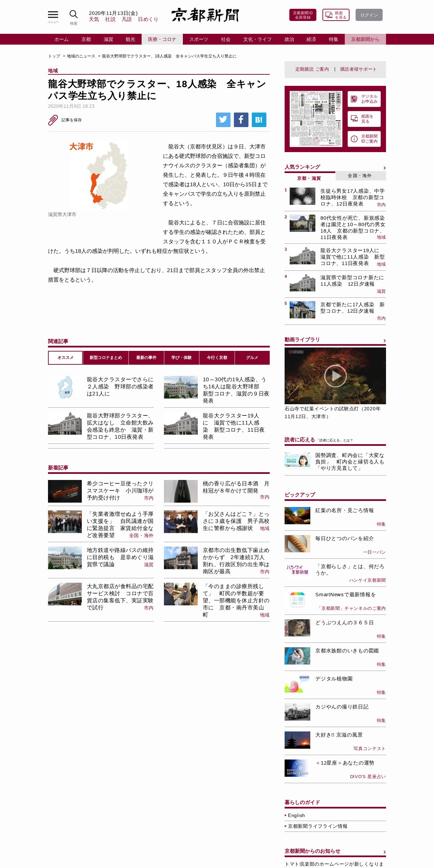Open DIVO'S ASTRO TIMES horoscope thumbnail

[x=297, y=768]
